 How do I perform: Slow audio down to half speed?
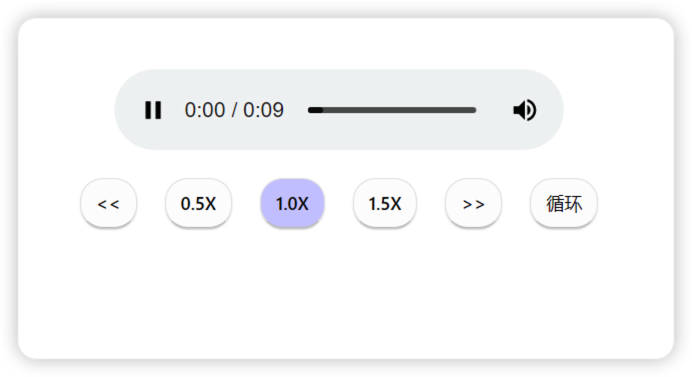click(199, 203)
